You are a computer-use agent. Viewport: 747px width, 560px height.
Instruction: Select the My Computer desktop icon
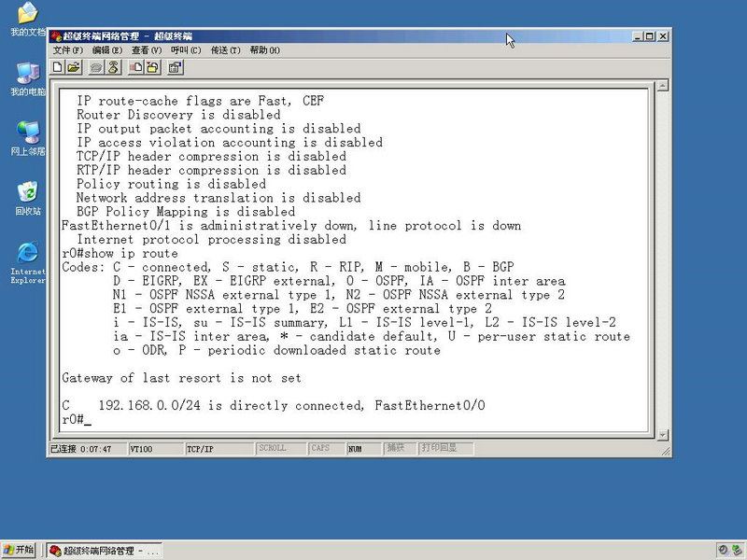tap(28, 78)
